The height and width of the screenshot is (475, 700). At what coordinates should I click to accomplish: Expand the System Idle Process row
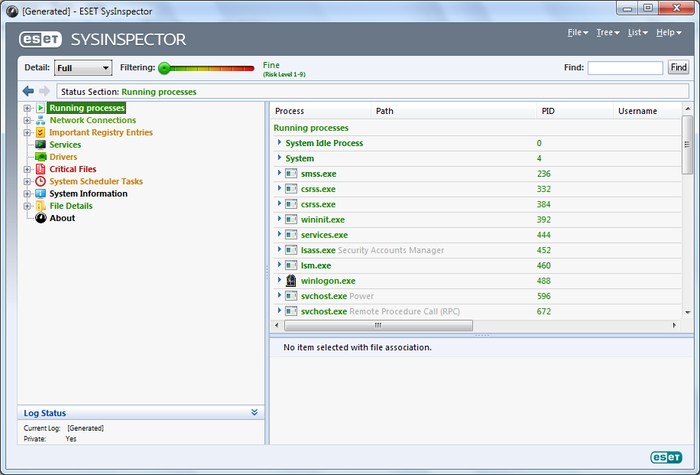coord(279,142)
